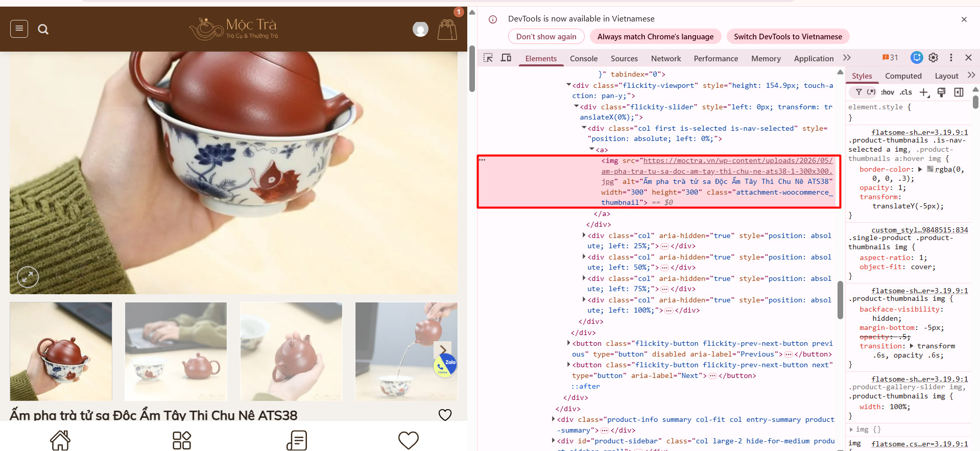Open document list icon in bottom bar
Viewport: 980px width, 451px height.
(297, 440)
